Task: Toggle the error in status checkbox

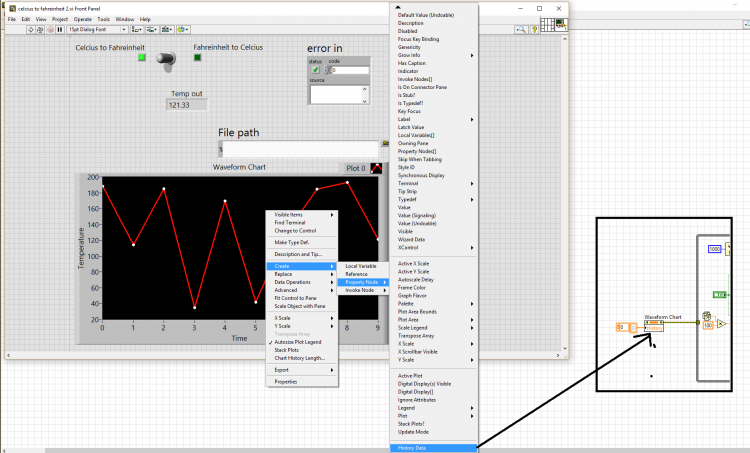Action: 315,70
